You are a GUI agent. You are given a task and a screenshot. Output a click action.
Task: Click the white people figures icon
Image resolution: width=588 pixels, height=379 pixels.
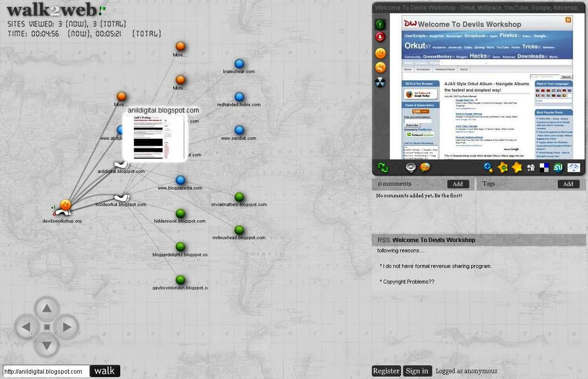tap(531, 168)
